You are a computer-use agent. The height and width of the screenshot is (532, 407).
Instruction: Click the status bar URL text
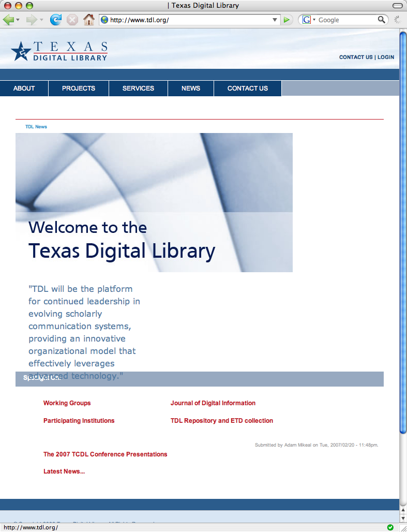(x=31, y=527)
